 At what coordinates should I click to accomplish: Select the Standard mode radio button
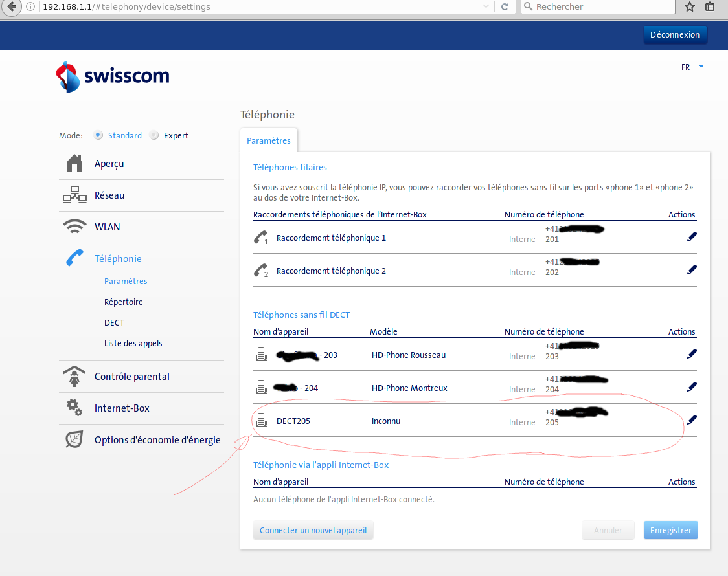click(x=98, y=135)
